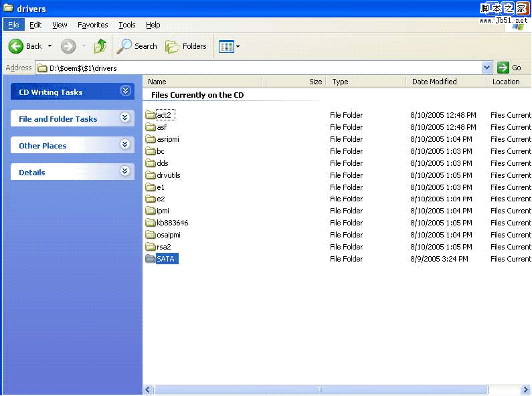
Task: Click the folder icon in address bar
Action: coord(42,68)
